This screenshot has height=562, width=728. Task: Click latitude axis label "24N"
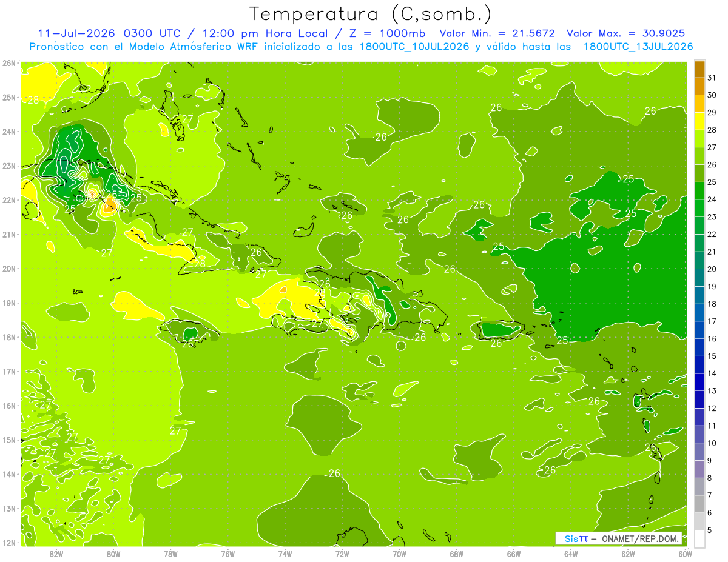click(x=8, y=132)
